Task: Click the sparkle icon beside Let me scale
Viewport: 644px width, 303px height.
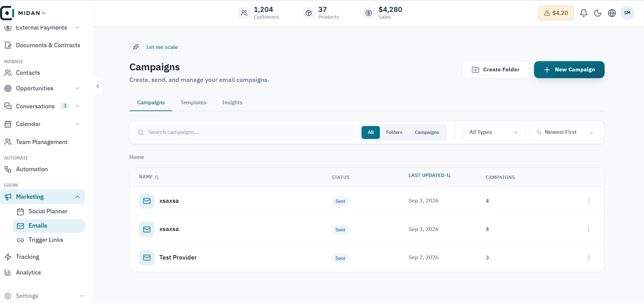Action: (x=136, y=47)
